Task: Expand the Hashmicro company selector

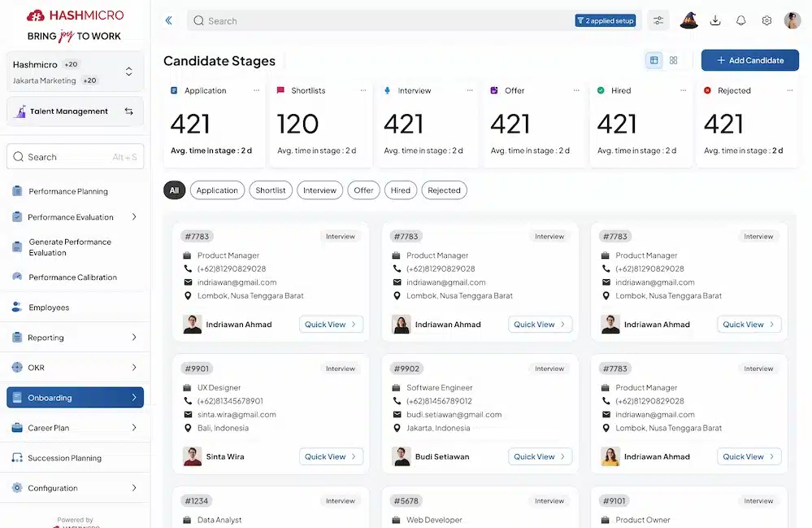Action: (128, 72)
